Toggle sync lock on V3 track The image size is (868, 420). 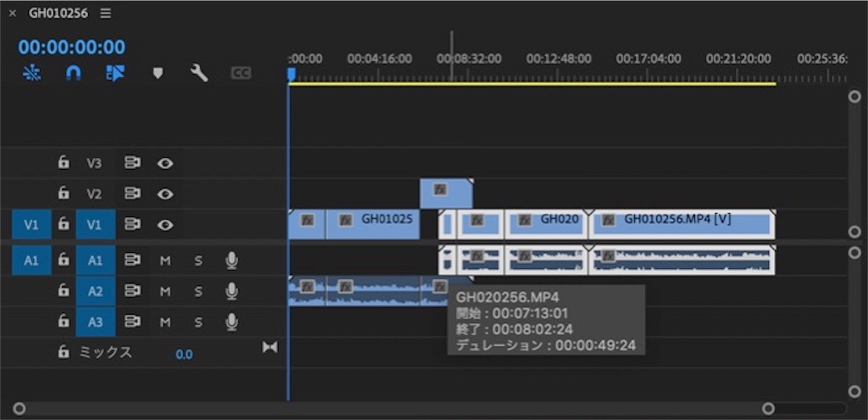tap(131, 163)
